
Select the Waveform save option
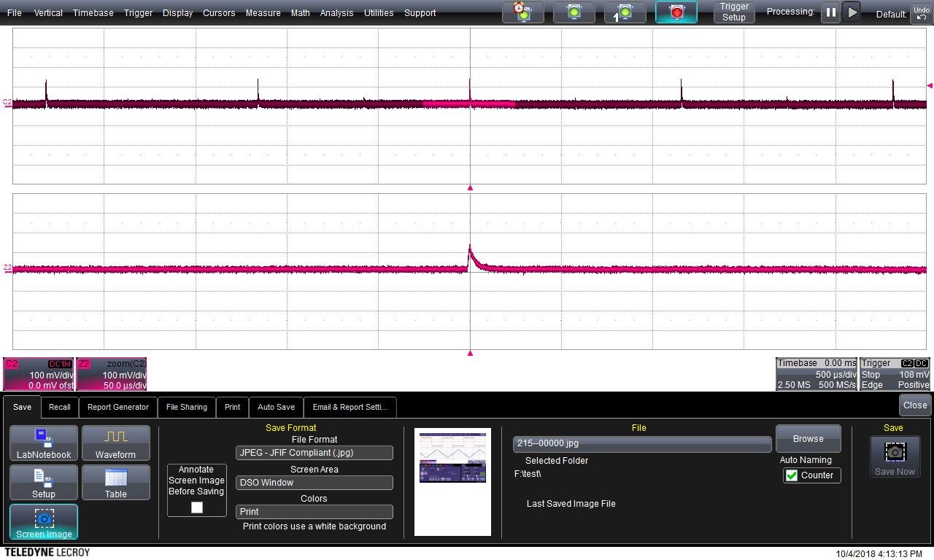[x=115, y=444]
